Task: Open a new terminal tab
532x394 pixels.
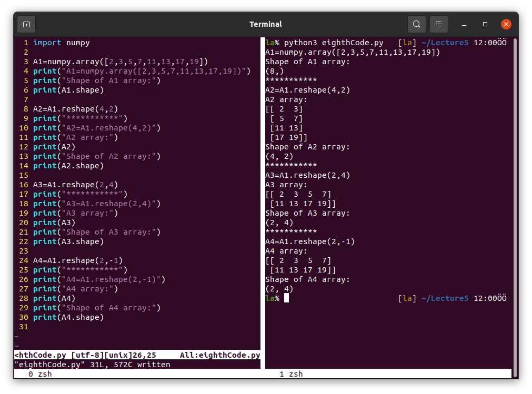Action: 26,24
